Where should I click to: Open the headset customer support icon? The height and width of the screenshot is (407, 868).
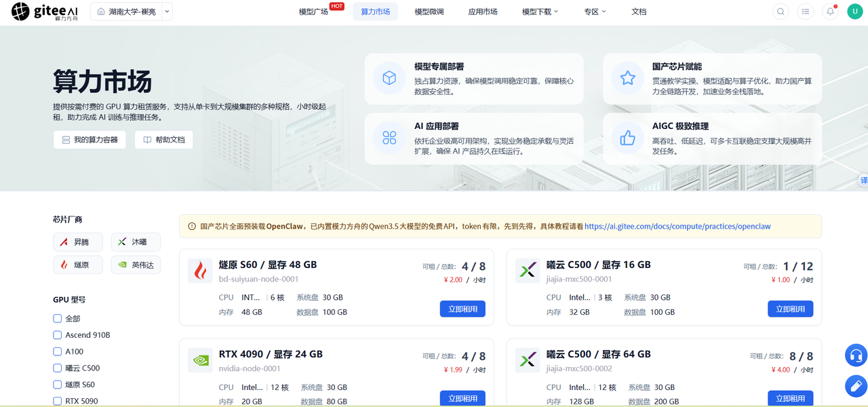856,355
